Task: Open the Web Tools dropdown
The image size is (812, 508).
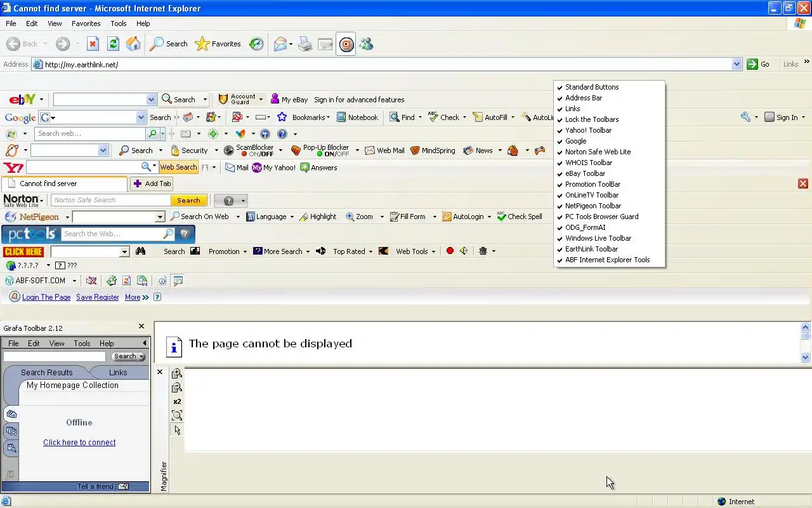Action: click(x=433, y=251)
